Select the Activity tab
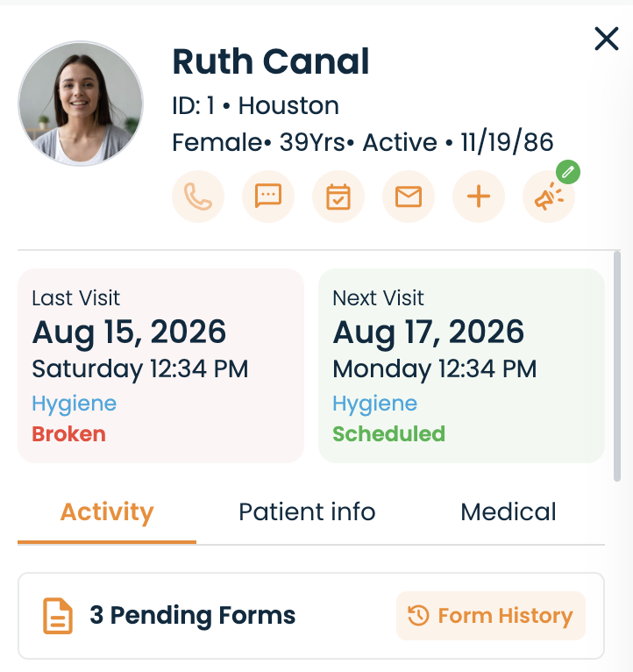Viewport: 633px width, 672px height. click(x=107, y=511)
